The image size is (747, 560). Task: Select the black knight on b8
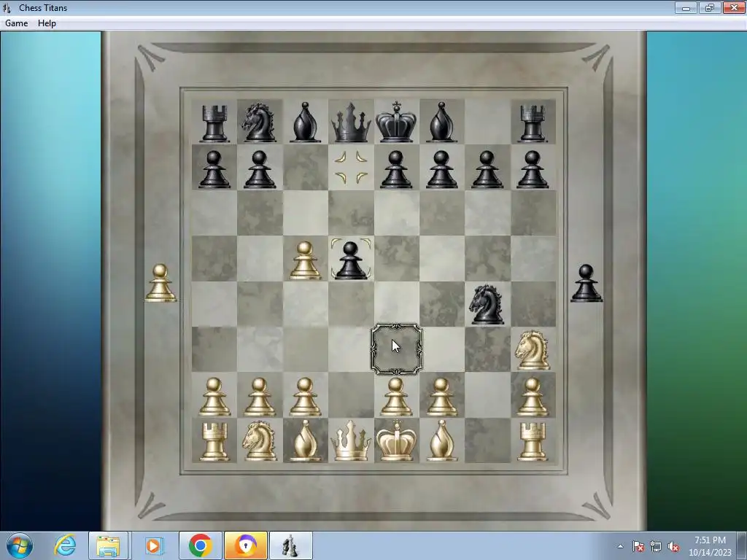click(259, 122)
